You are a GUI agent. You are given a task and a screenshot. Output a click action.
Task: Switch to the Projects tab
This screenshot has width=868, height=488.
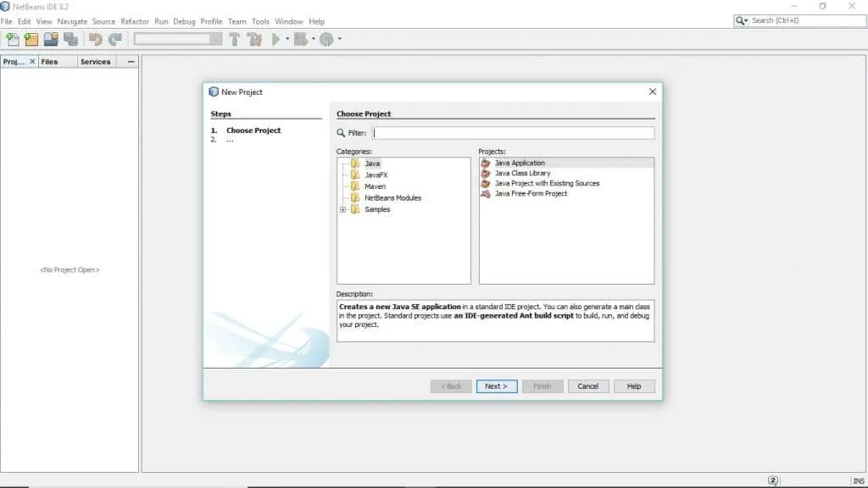click(x=14, y=62)
